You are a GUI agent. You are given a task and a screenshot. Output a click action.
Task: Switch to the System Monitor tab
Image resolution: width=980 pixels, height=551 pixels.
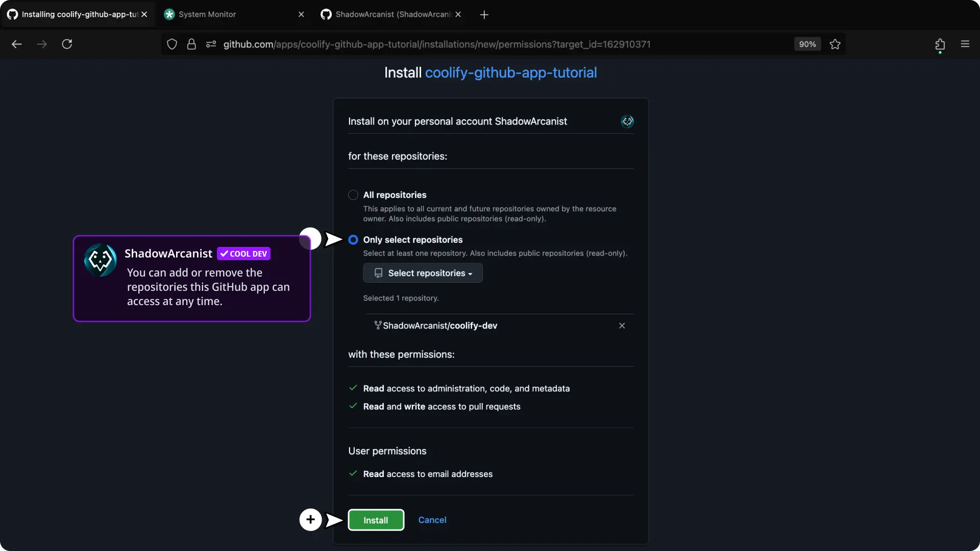pos(207,14)
